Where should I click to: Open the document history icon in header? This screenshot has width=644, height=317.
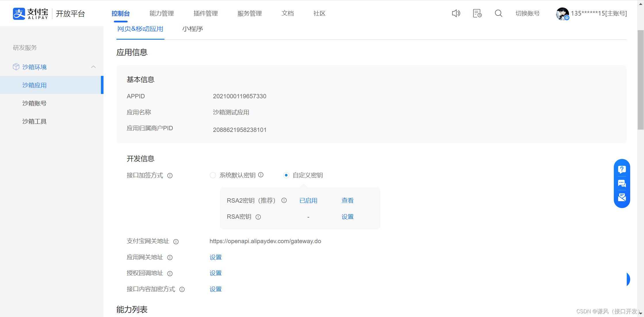[477, 14]
